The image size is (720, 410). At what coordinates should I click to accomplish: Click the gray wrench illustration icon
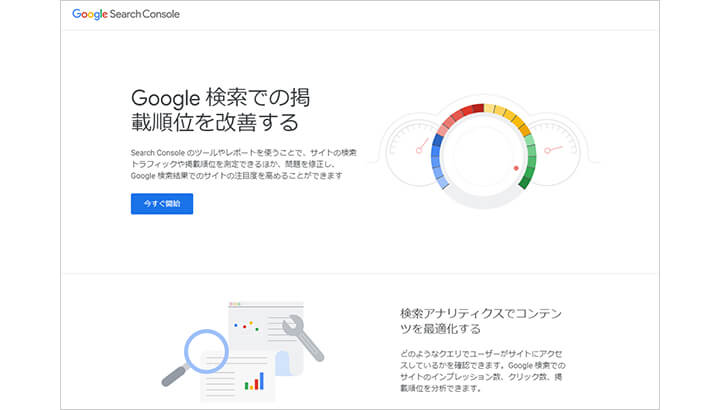tap(303, 338)
